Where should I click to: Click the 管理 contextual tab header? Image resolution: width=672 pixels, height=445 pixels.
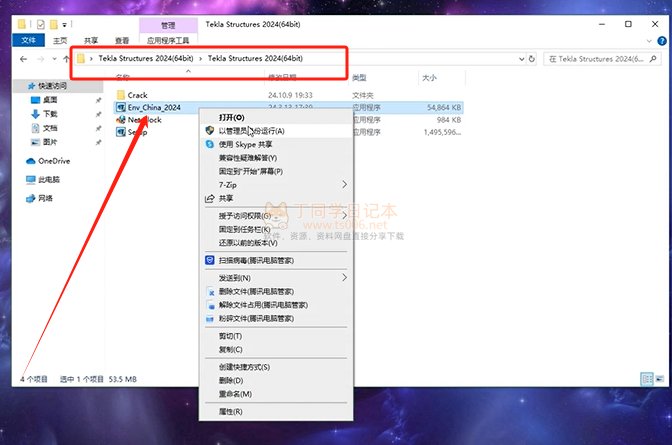tap(168, 26)
